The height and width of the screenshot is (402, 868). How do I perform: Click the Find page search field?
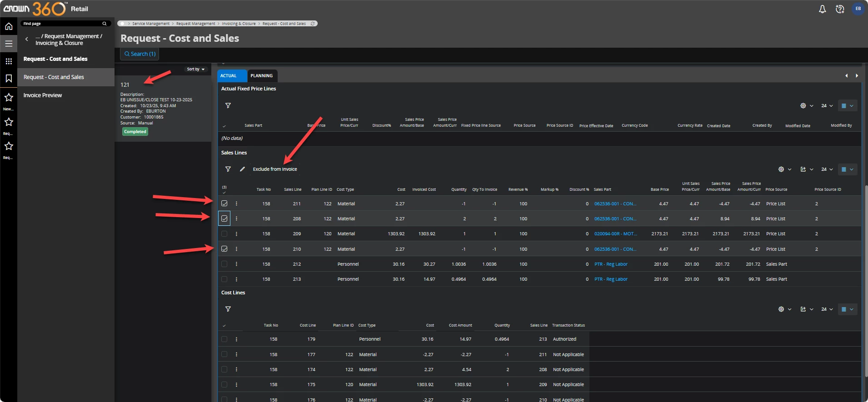tap(61, 24)
